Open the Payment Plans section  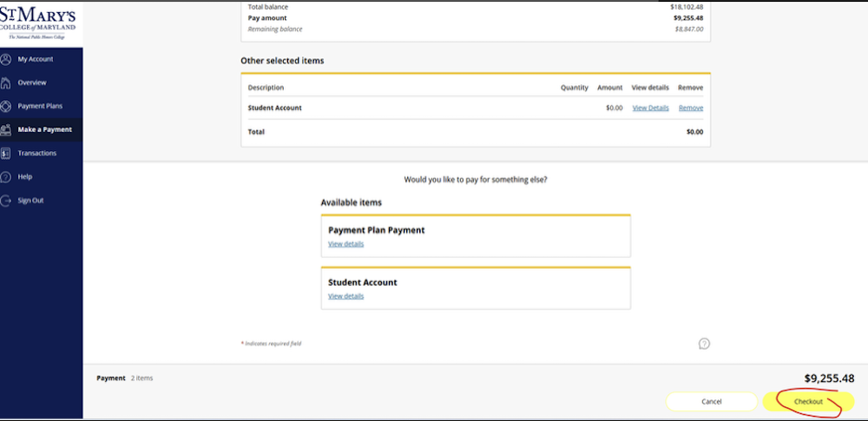tap(40, 106)
